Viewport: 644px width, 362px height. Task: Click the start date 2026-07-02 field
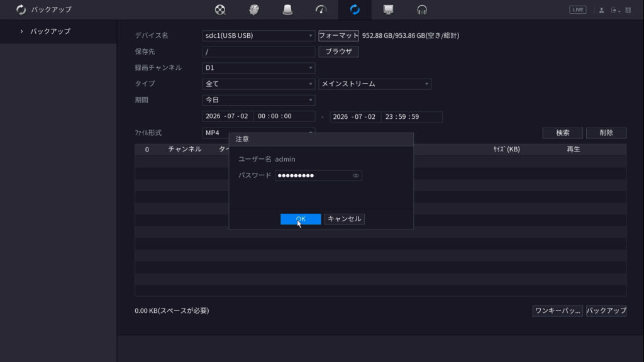[x=227, y=116]
